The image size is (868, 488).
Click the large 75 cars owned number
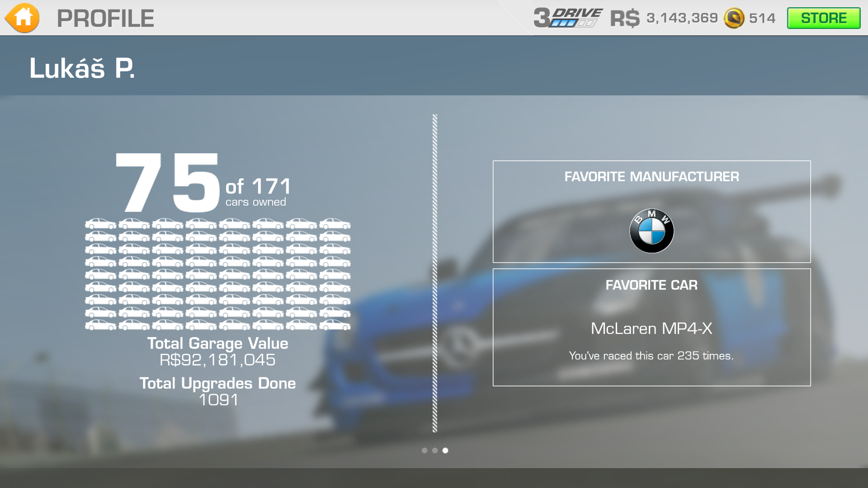click(168, 182)
